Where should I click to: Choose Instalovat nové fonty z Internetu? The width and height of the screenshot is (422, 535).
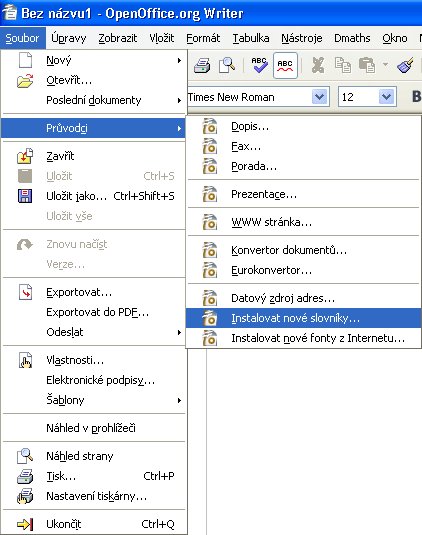click(x=304, y=338)
